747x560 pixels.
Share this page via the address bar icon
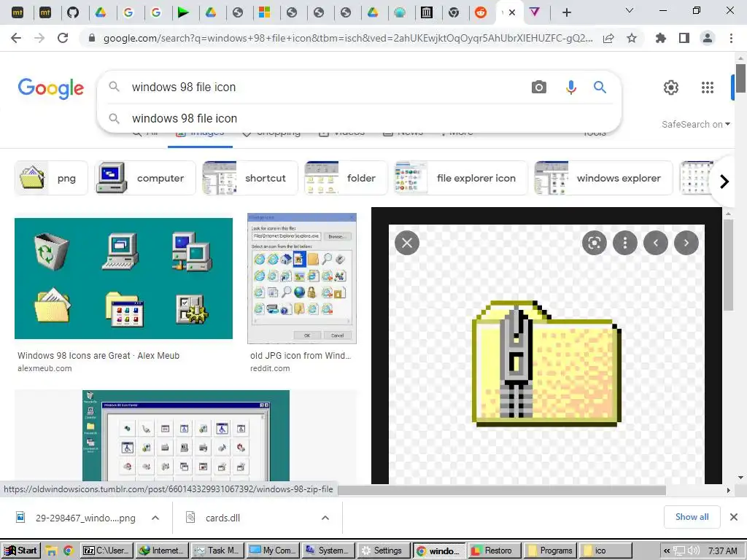click(608, 39)
